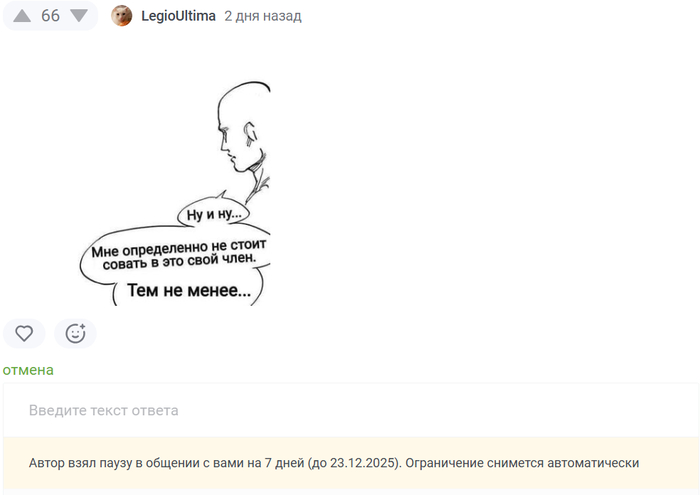Open LegioUltima's avatar picture
The height and width of the screenshot is (495, 700).
click(x=121, y=16)
